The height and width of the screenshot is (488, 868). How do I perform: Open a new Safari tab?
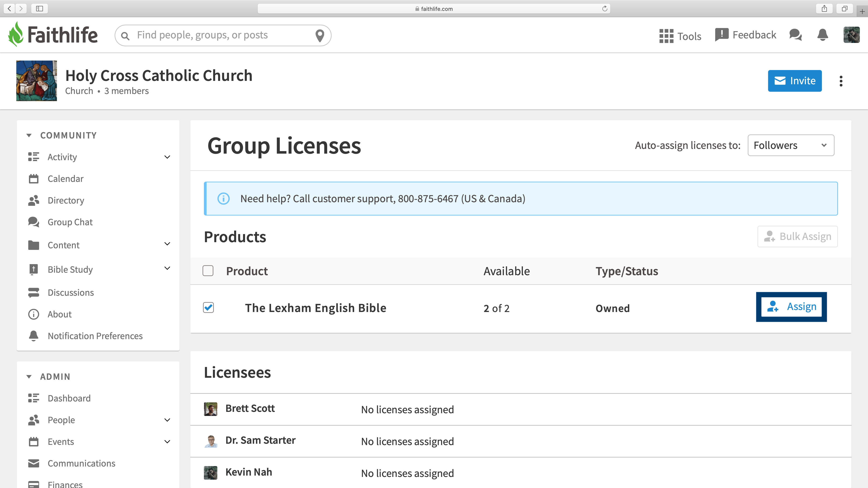pos(862,12)
